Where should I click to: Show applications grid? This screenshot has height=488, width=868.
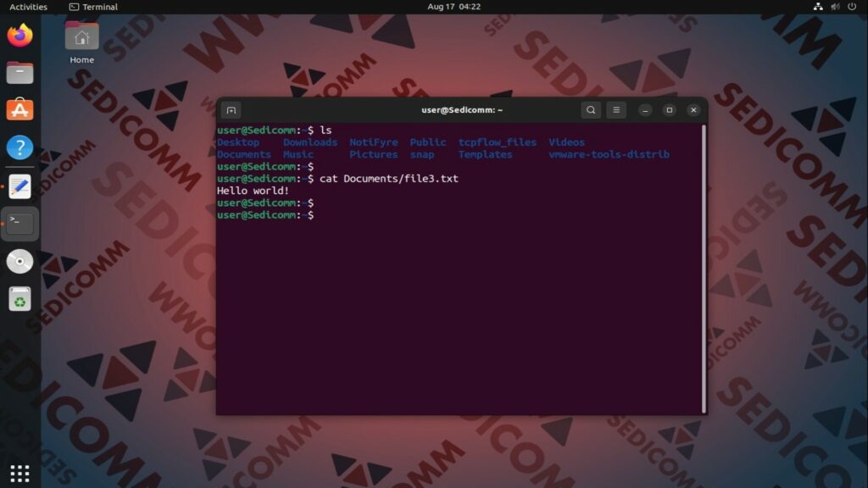[20, 473]
